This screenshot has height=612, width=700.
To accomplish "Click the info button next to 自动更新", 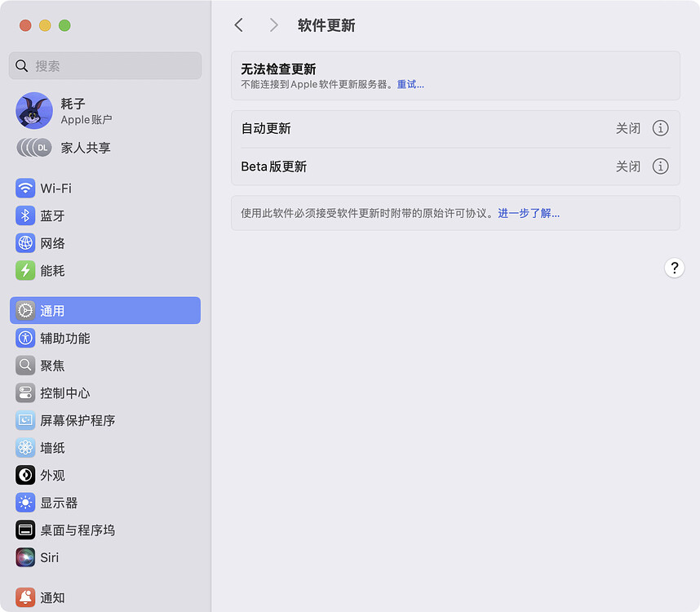I will [661, 128].
